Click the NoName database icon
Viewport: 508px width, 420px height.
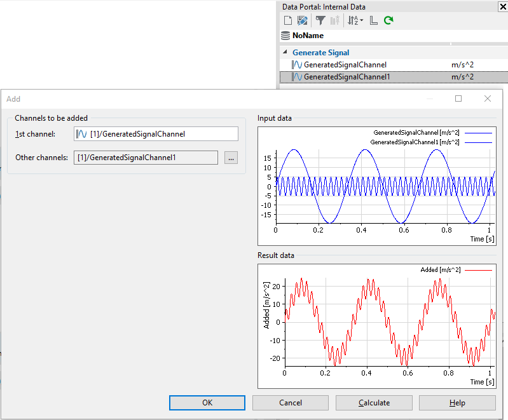(x=285, y=36)
